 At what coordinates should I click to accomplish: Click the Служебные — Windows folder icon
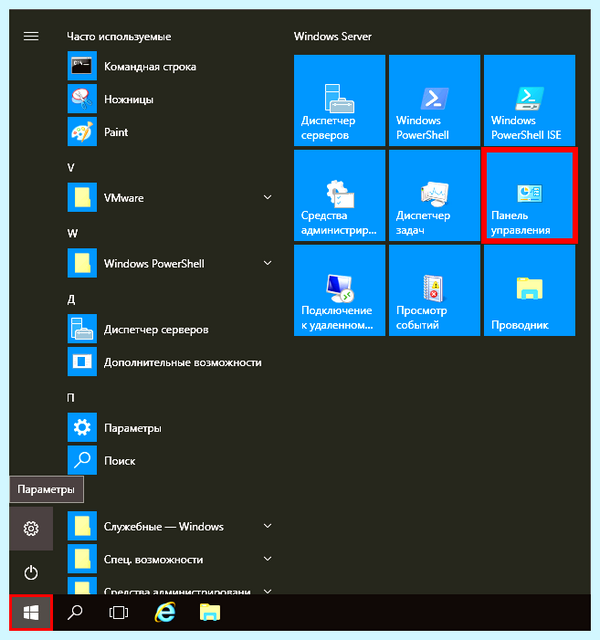coord(82,526)
